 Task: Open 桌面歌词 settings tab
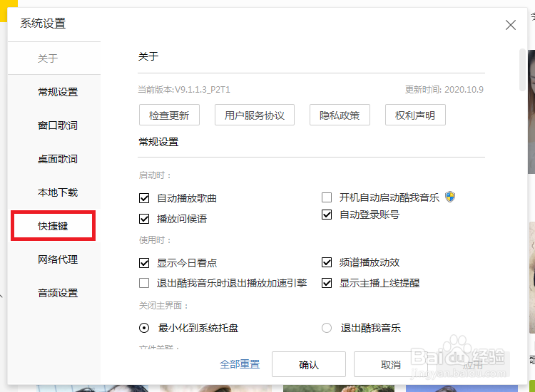[54, 159]
